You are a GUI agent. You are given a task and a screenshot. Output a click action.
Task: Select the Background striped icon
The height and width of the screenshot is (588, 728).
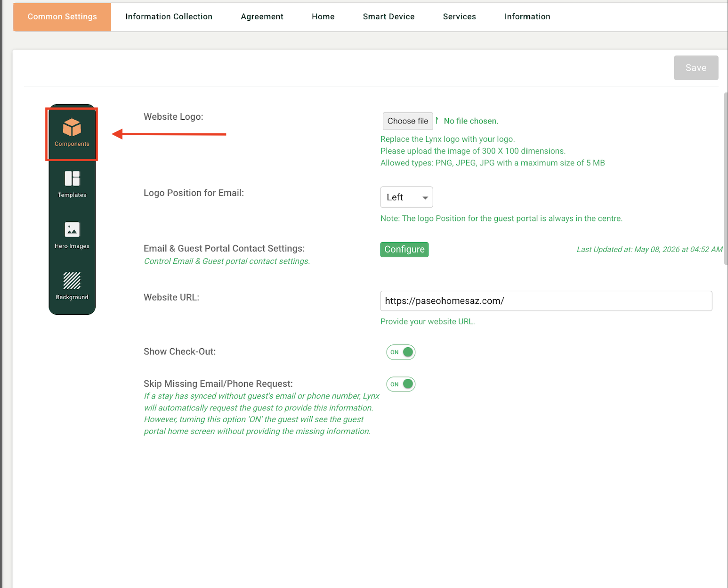pos(72,286)
